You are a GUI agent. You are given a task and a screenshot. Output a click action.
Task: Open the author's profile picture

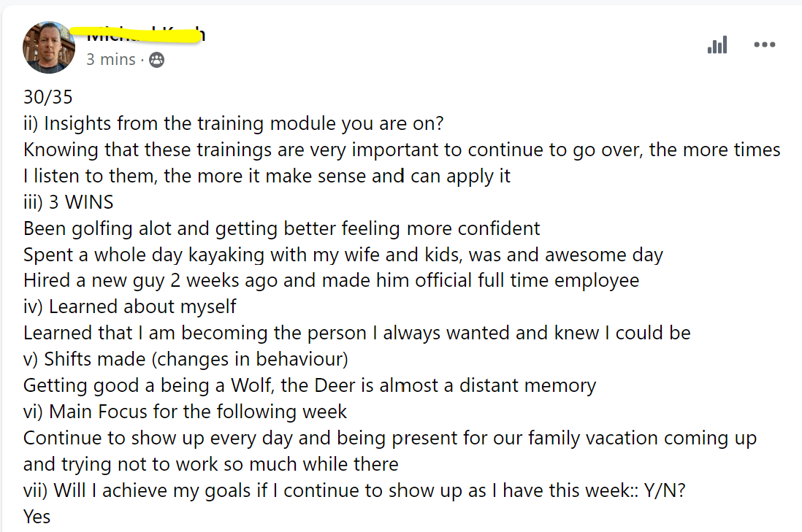(49, 47)
